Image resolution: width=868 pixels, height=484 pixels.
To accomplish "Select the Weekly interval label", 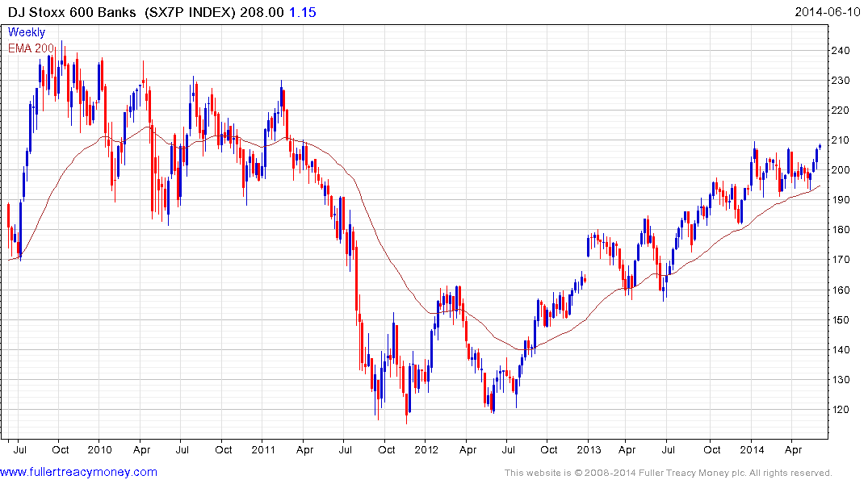I will pyautogui.click(x=27, y=32).
